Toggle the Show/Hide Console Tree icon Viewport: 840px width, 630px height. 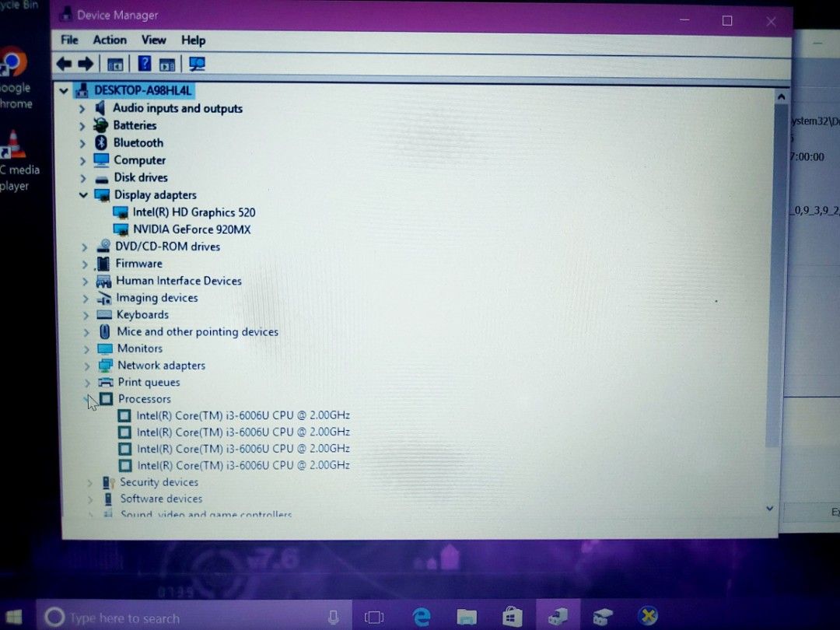point(114,63)
